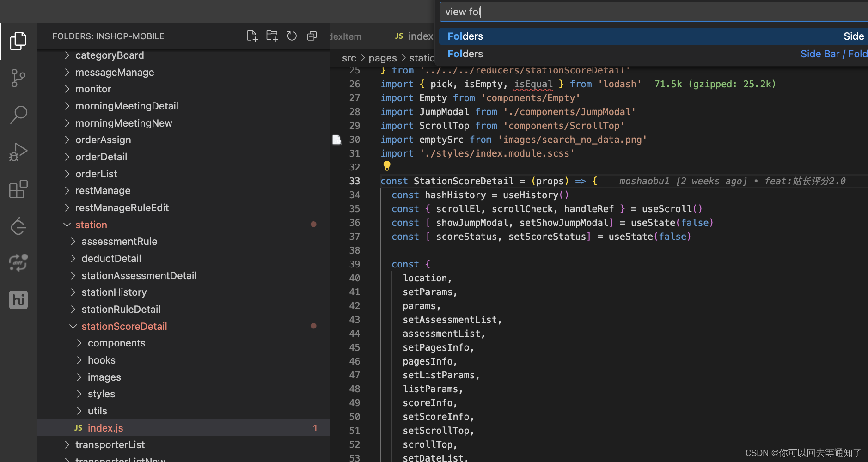
Task: Expand the morningMeetingDetail folder
Action: click(67, 106)
